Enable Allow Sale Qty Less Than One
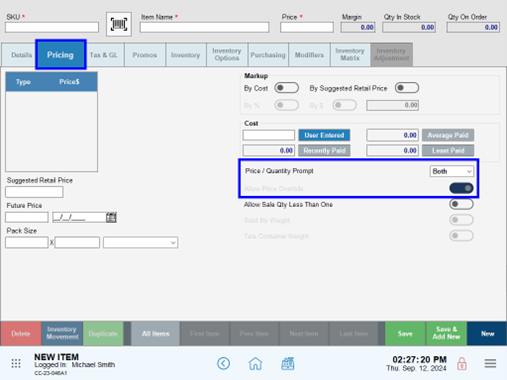507x380 pixels. coord(461,204)
